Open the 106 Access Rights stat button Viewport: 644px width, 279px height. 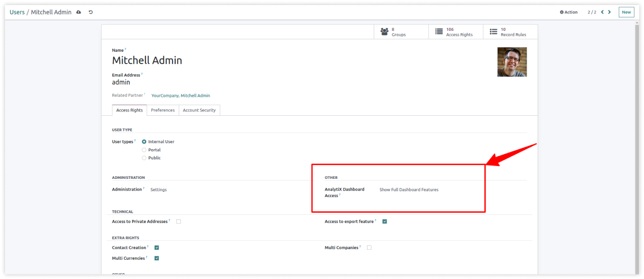coord(455,32)
